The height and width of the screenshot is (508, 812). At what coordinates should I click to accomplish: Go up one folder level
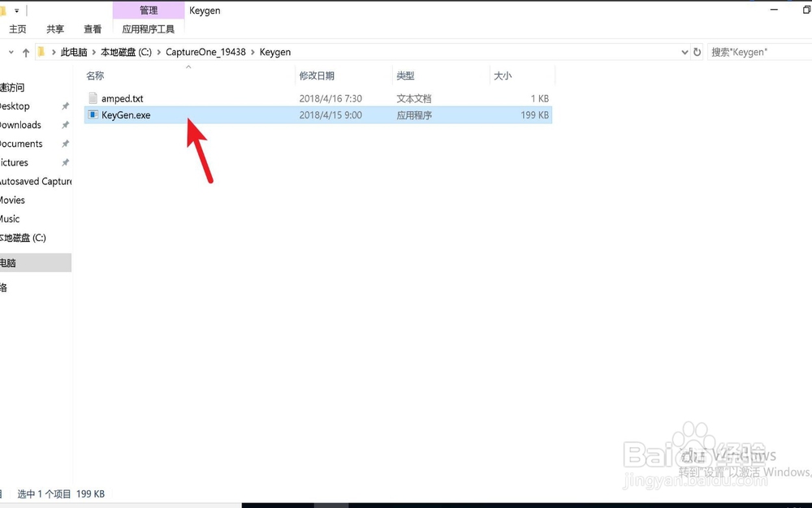(x=26, y=52)
